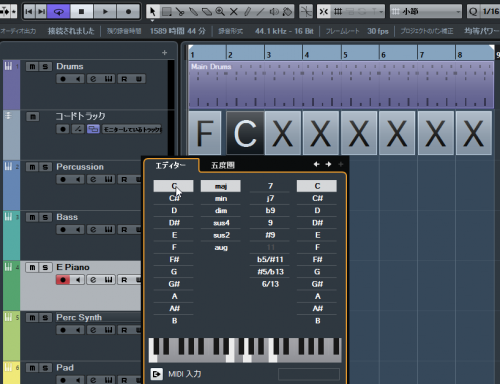Go to previous marker transport button

(x=29, y=12)
